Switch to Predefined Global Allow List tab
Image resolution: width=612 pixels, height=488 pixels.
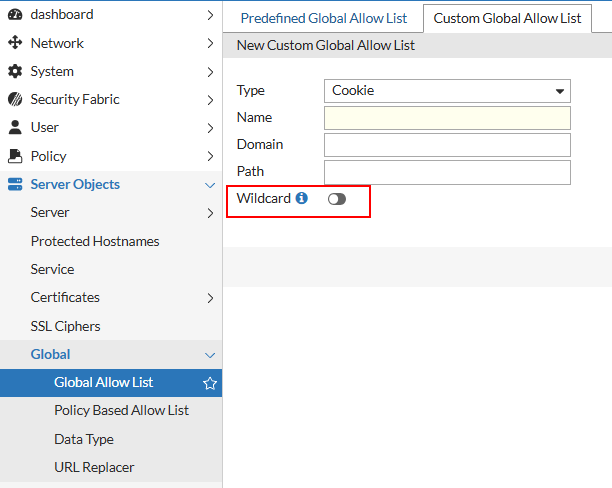coord(324,19)
